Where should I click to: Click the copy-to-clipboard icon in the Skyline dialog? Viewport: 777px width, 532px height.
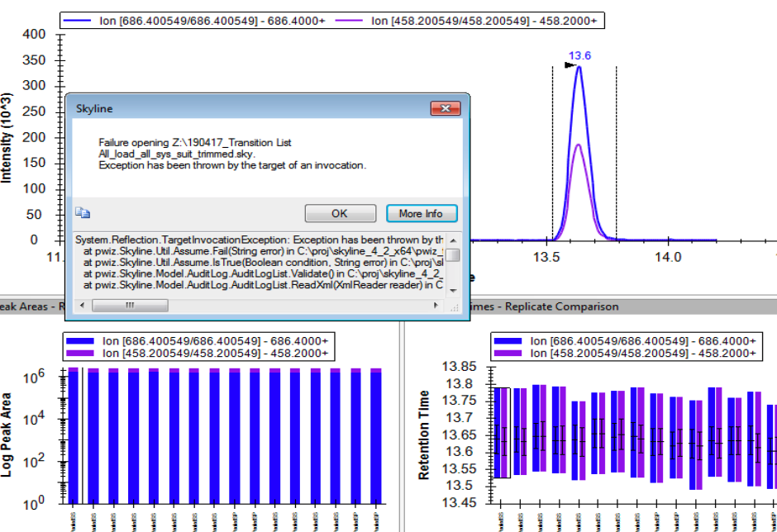tap(82, 212)
